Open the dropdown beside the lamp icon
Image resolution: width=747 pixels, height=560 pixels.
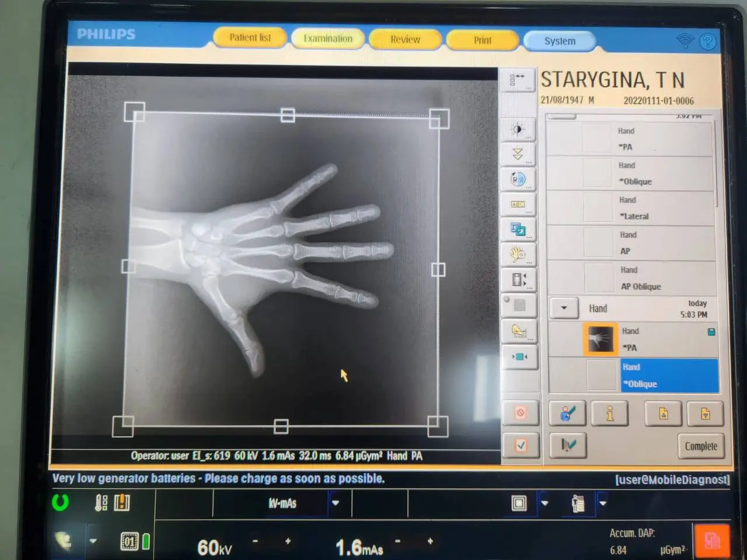pyautogui.click(x=93, y=541)
